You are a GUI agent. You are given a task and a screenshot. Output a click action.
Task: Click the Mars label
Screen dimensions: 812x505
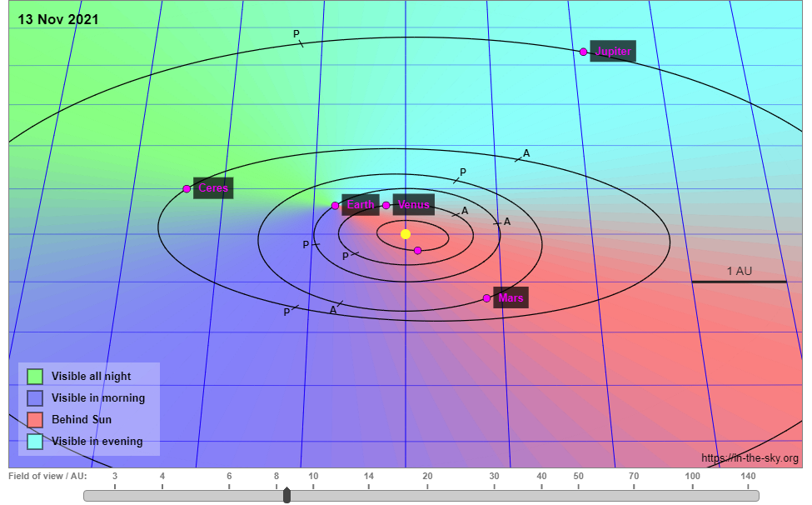pyautogui.click(x=511, y=297)
